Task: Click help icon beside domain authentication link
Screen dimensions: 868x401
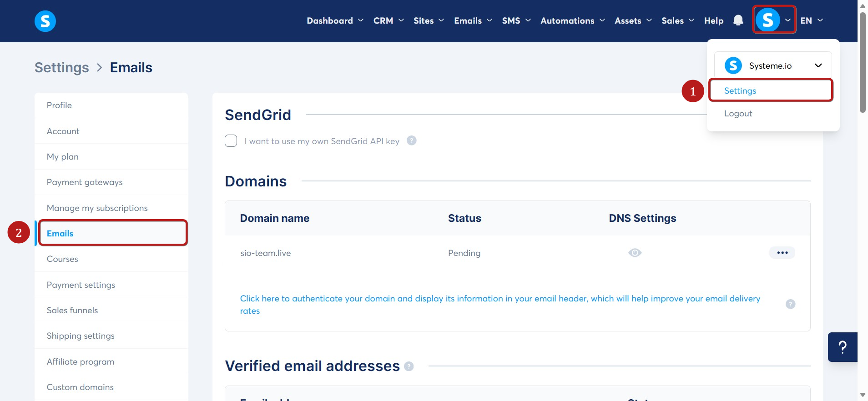Action: [790, 304]
